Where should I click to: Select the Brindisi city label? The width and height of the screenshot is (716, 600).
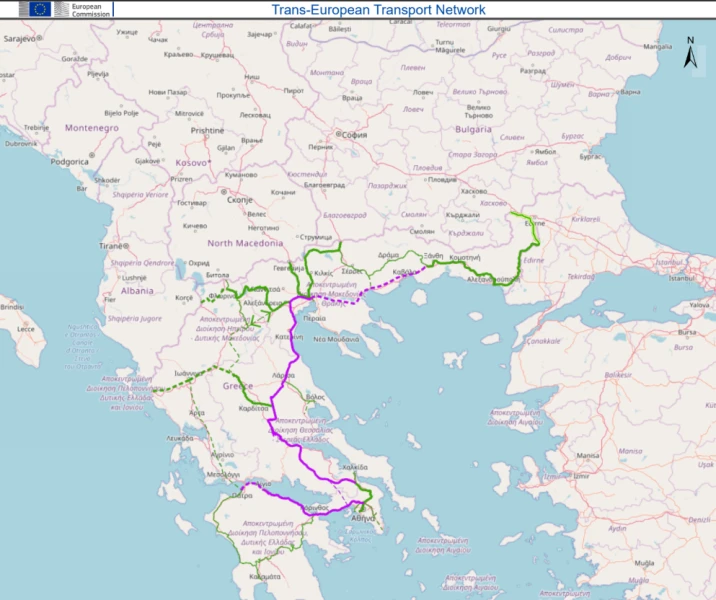pyautogui.click(x=12, y=307)
